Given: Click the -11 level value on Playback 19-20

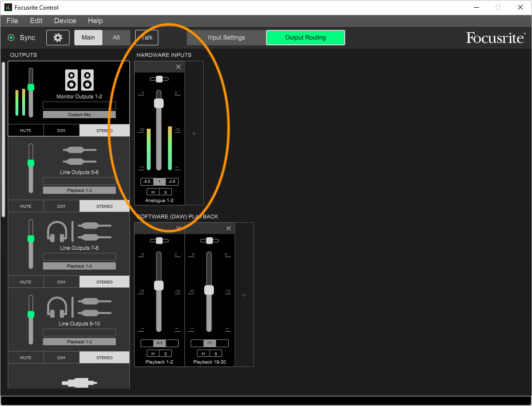Looking at the screenshot, I should click(210, 343).
